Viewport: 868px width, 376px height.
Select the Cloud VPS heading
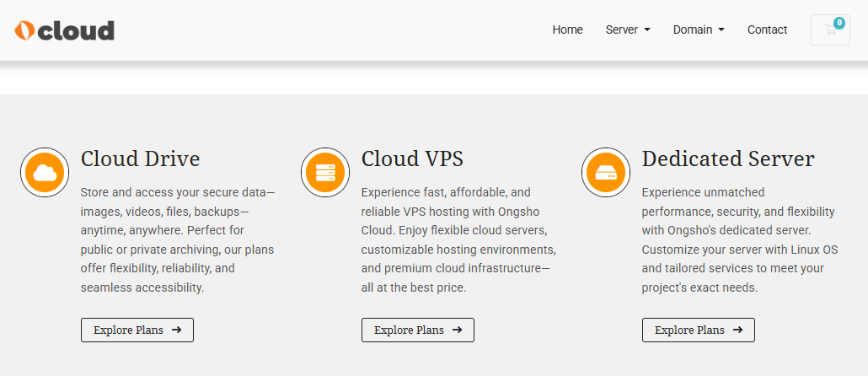(412, 158)
